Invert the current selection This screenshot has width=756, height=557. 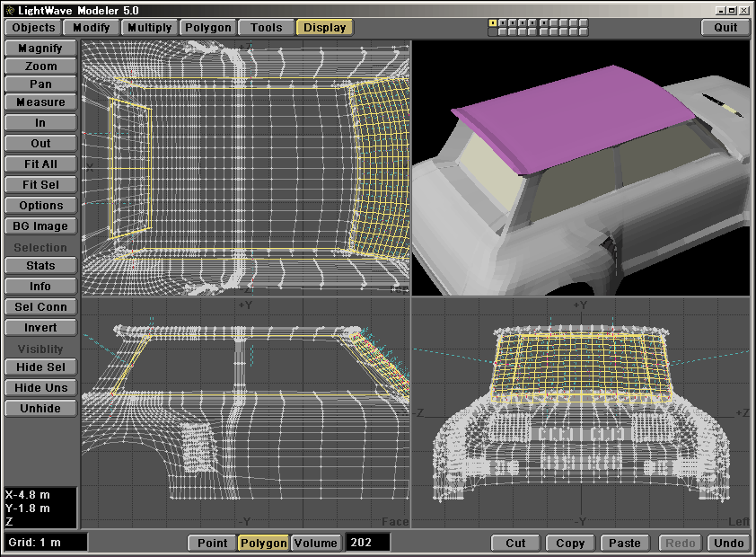point(40,328)
